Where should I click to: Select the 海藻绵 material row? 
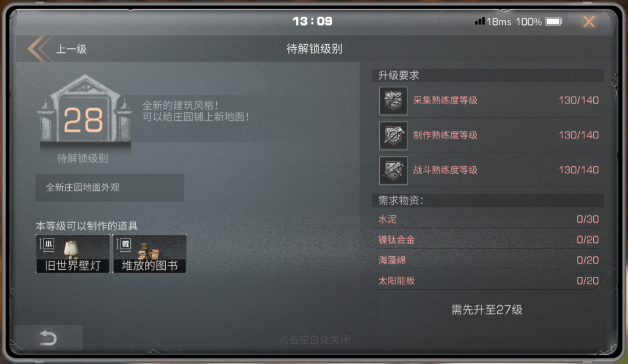pyautogui.click(x=488, y=260)
